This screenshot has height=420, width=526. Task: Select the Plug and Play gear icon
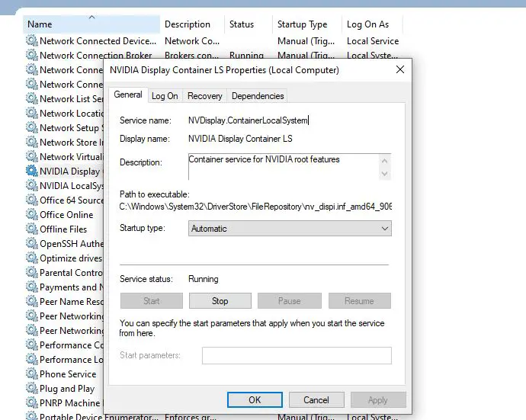point(31,389)
